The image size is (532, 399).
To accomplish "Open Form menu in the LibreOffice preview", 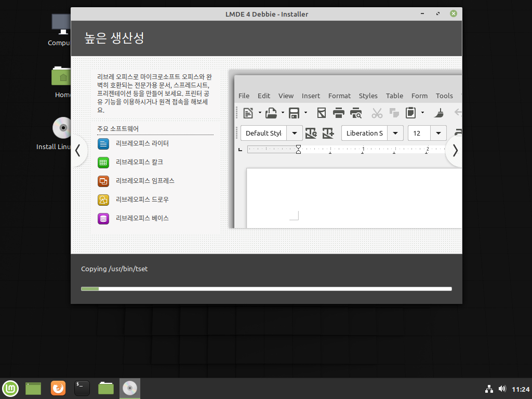I will pyautogui.click(x=419, y=96).
